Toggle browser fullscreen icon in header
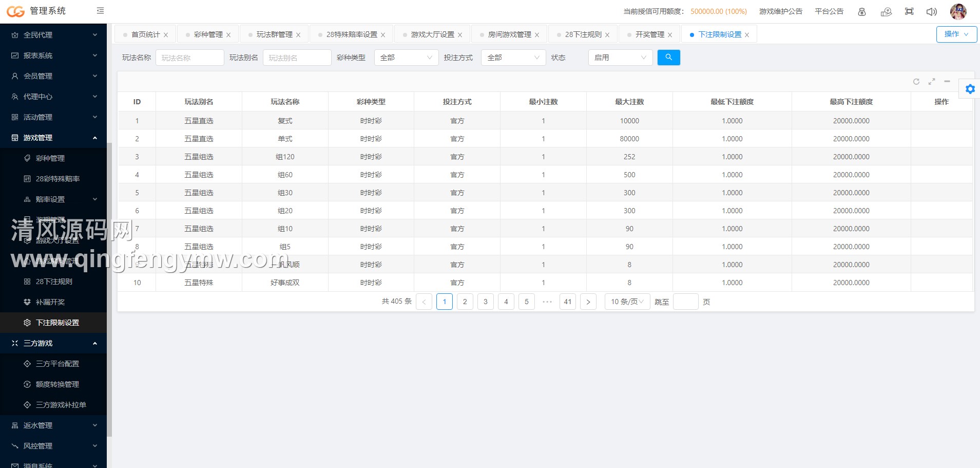Image resolution: width=980 pixels, height=468 pixels. (909, 11)
